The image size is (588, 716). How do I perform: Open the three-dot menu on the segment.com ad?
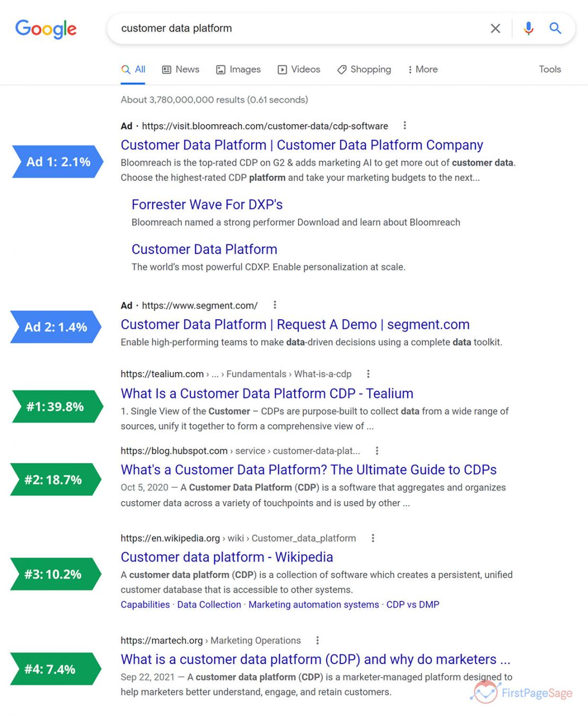click(274, 305)
